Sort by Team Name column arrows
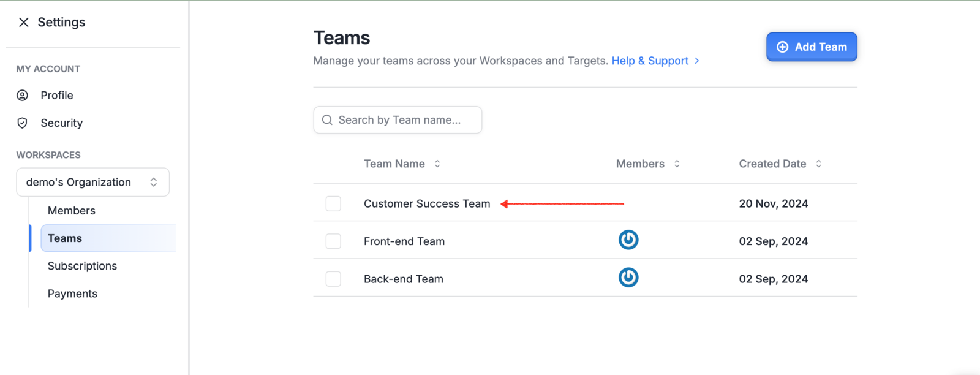 tap(437, 164)
